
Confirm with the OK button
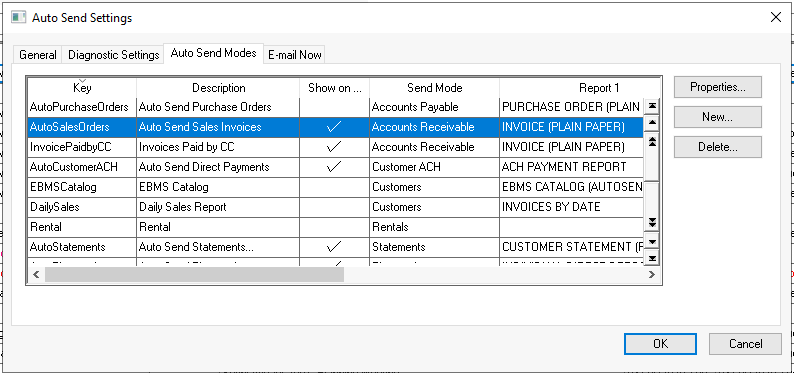(660, 344)
